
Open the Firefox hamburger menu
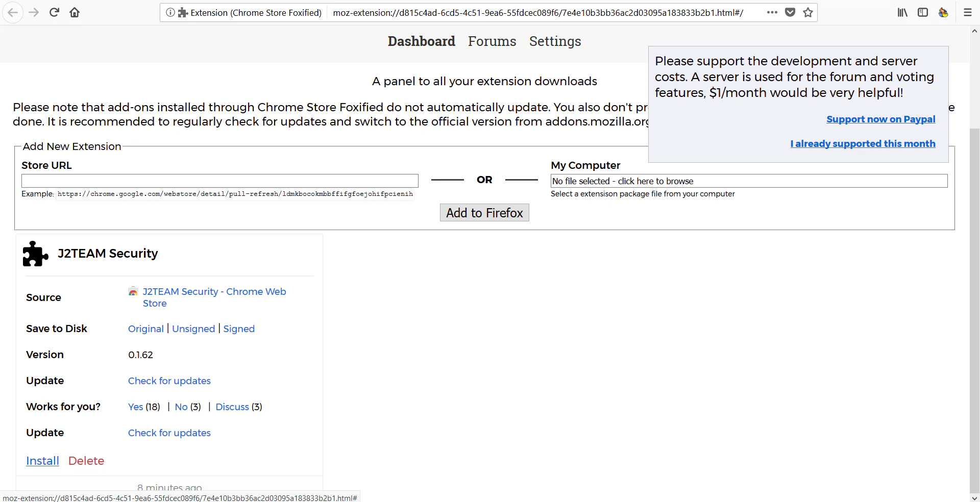[967, 13]
